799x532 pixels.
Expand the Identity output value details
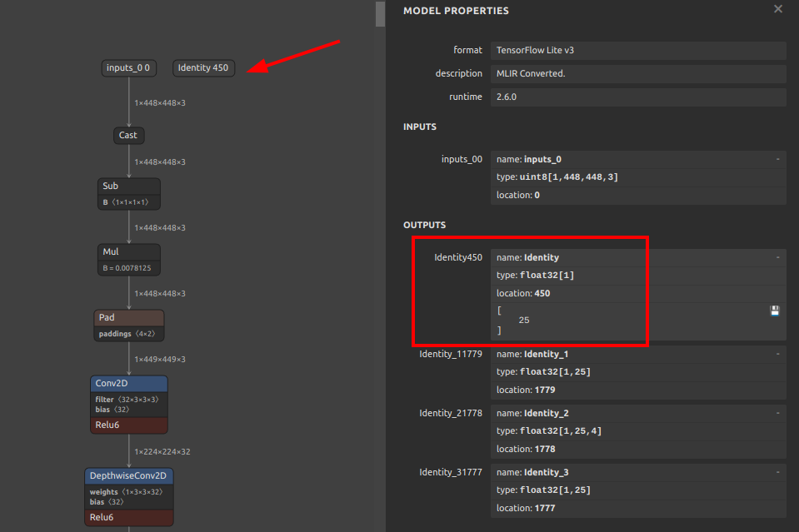click(x=777, y=256)
